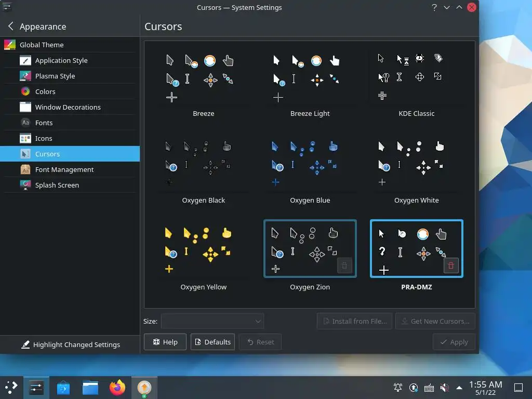The width and height of the screenshot is (532, 399).
Task: Click the Apply button
Action: coord(454,342)
